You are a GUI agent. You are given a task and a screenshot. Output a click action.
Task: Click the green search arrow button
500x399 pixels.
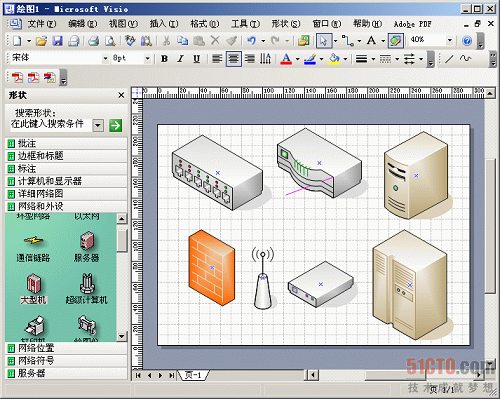coord(115,125)
